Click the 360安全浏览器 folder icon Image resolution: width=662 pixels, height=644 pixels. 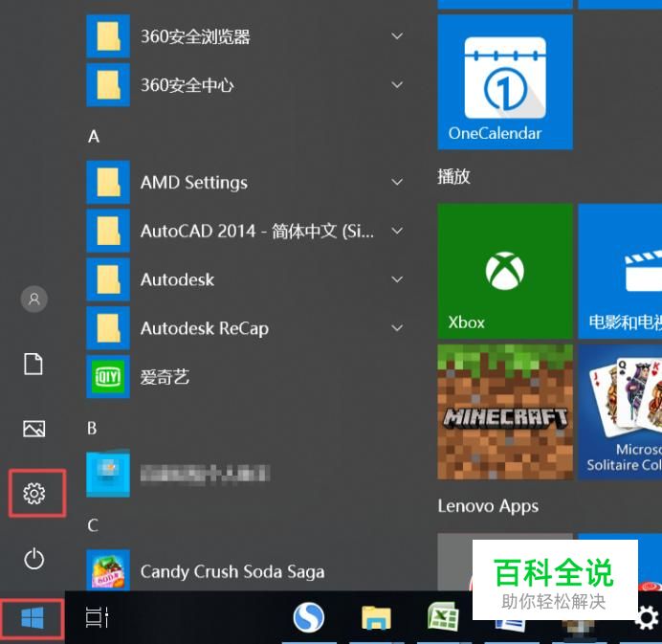pos(108,36)
